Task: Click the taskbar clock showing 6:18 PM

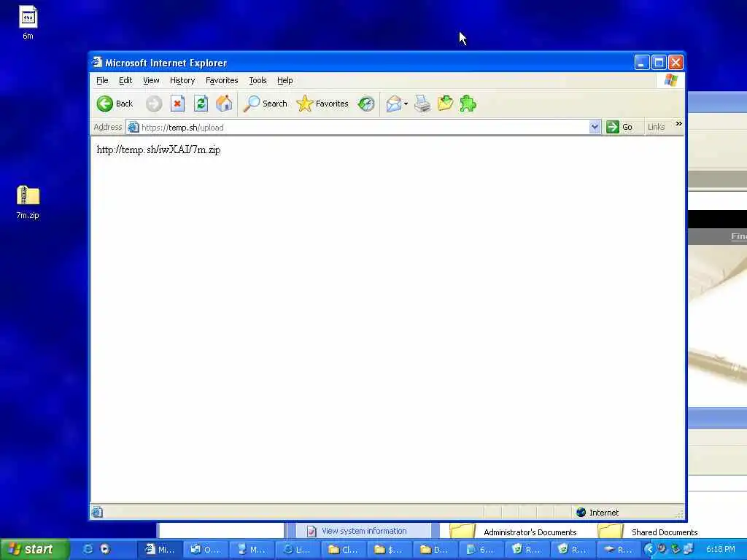Action: (x=720, y=549)
